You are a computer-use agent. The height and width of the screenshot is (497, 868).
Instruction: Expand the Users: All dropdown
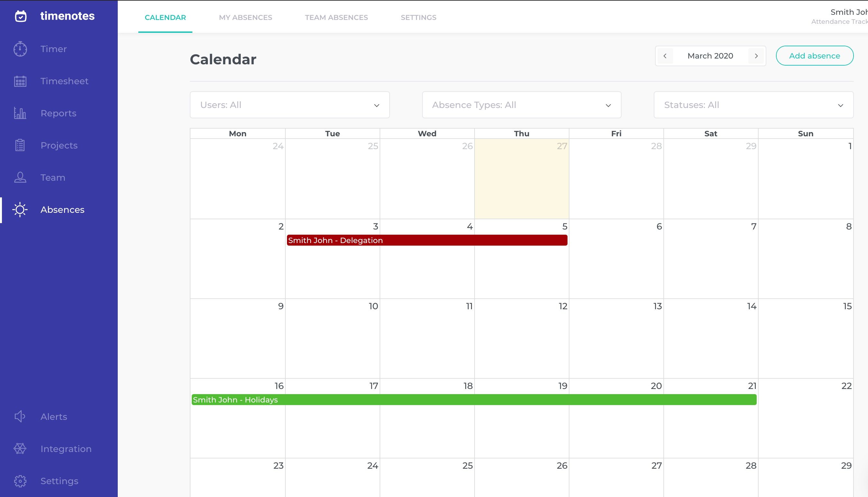tap(290, 105)
